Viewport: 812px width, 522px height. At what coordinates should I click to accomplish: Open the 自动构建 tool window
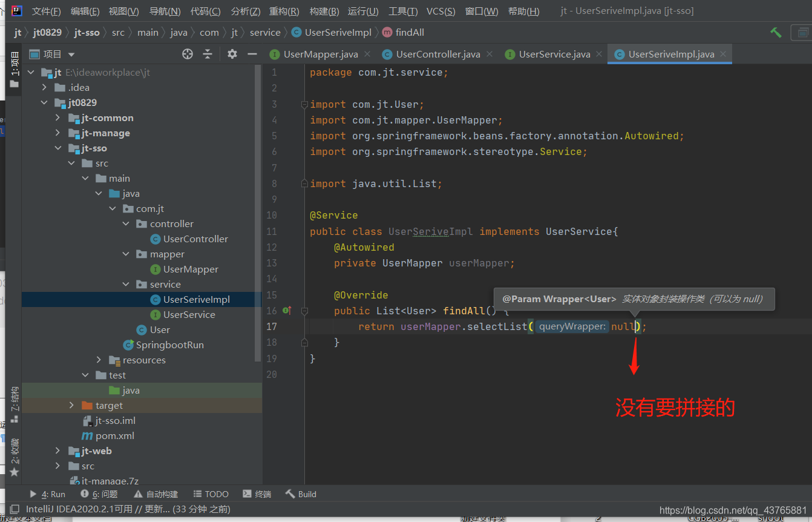(156, 494)
